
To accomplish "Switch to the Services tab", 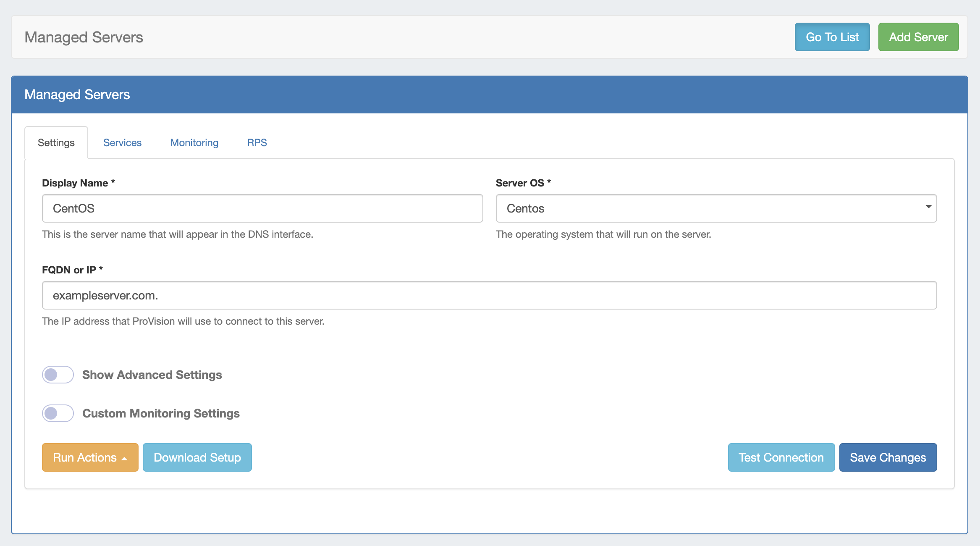I will point(122,143).
